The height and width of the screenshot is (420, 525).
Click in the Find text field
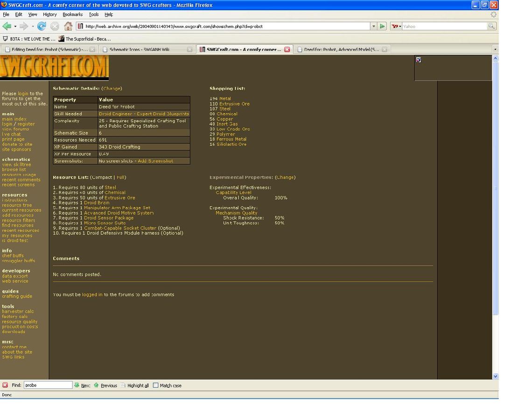(x=48, y=385)
